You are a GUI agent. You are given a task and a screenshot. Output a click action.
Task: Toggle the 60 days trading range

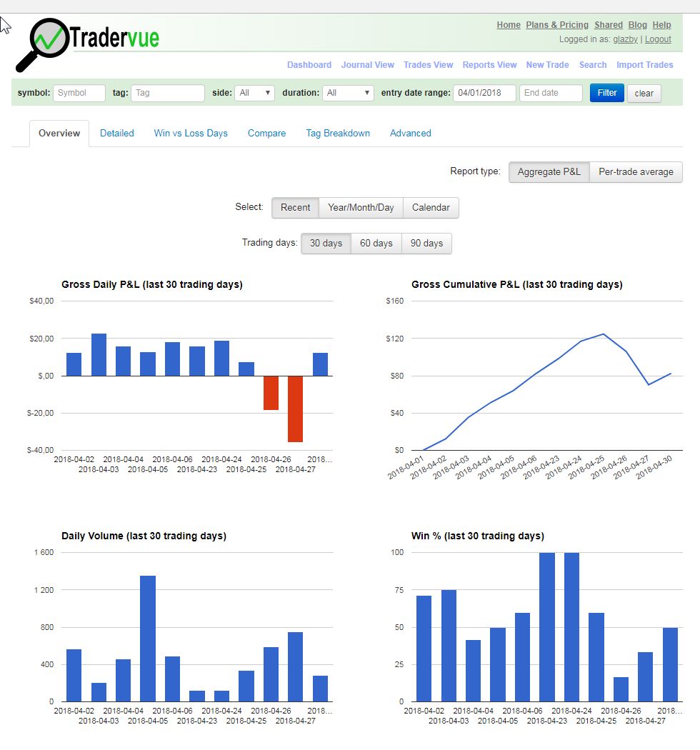click(x=376, y=244)
